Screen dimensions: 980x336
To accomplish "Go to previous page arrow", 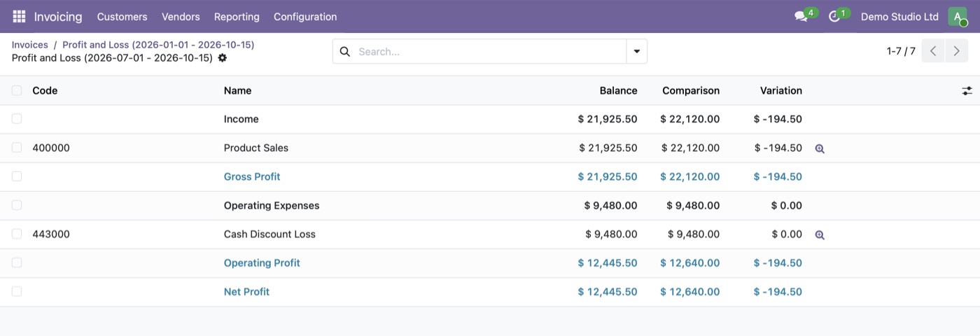I will pos(933,51).
